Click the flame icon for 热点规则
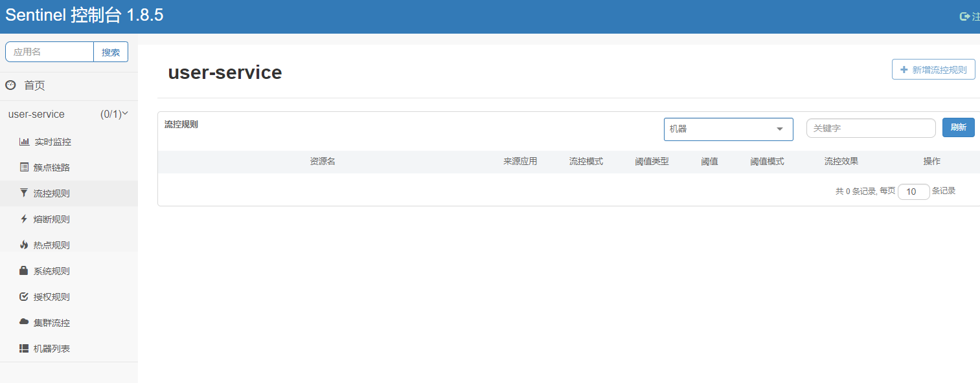The image size is (980, 383). 24,245
